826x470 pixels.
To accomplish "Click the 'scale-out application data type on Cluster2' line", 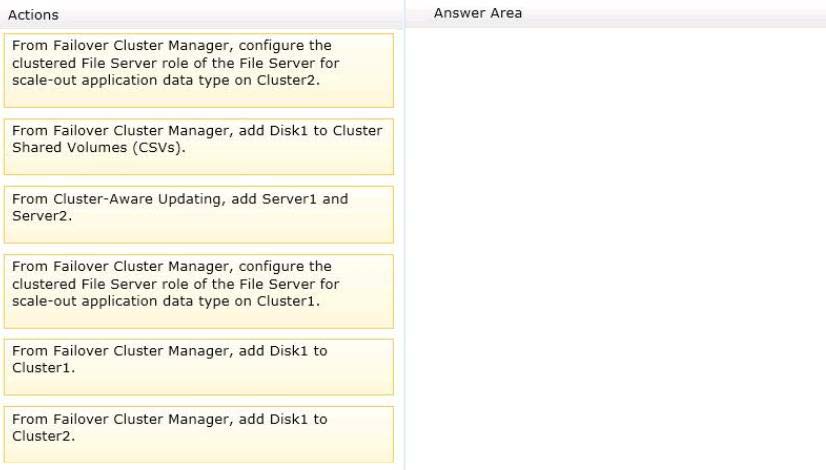I will coord(166,80).
